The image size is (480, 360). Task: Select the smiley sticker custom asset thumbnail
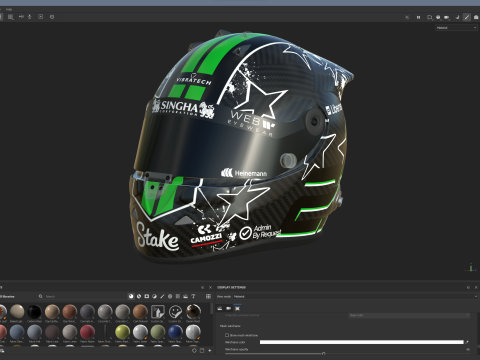tap(175, 312)
